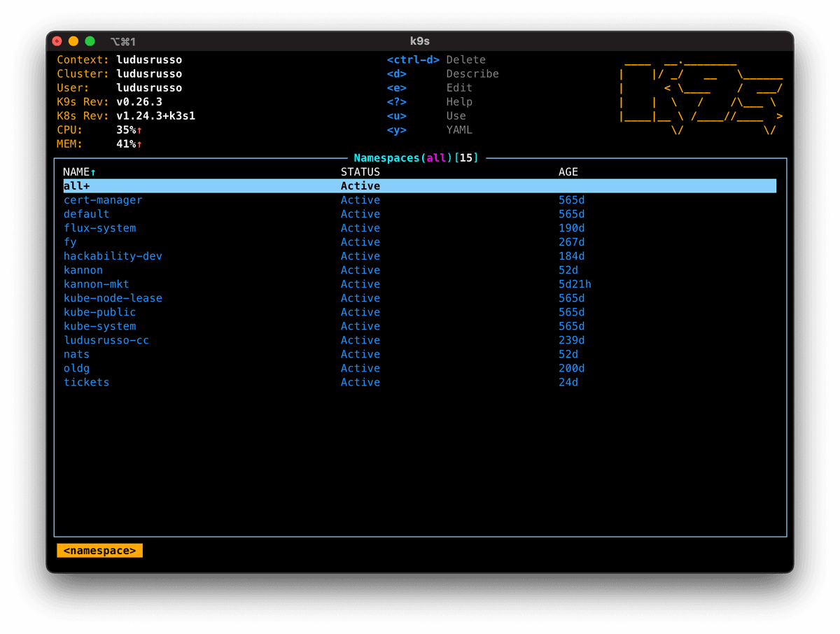Click the NAME column sort arrow
The height and width of the screenshot is (634, 840).
tap(94, 172)
